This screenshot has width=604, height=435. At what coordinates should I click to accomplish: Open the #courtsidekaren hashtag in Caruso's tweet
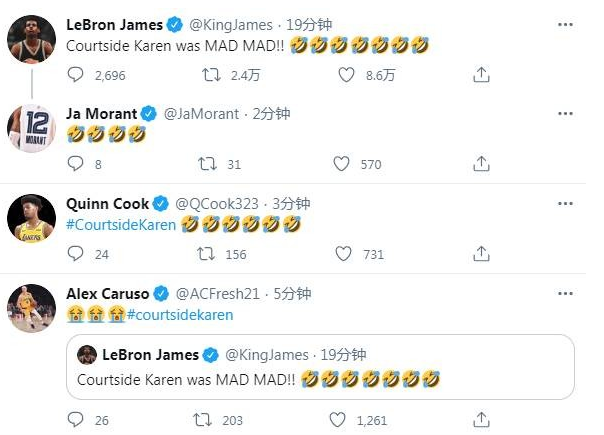click(x=180, y=315)
